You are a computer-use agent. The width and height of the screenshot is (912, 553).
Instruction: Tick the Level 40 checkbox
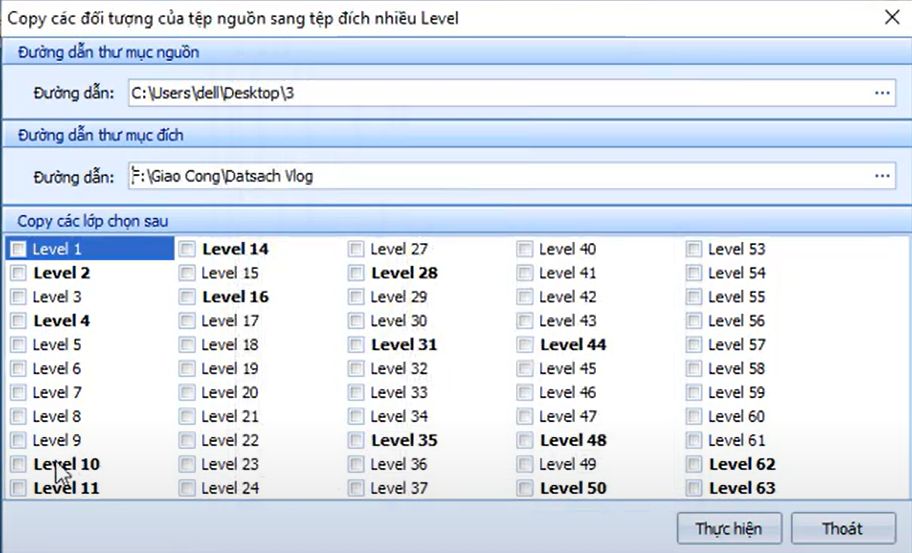point(525,249)
